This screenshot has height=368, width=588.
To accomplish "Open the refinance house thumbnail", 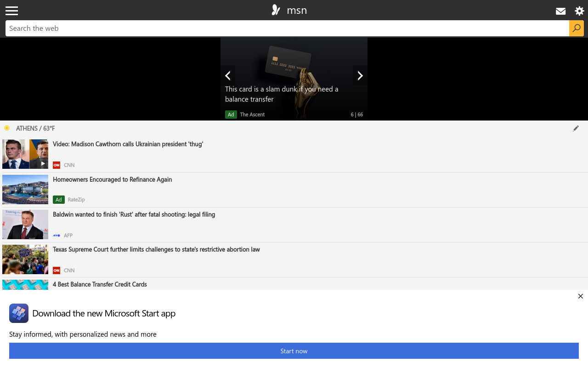I will pyautogui.click(x=25, y=190).
